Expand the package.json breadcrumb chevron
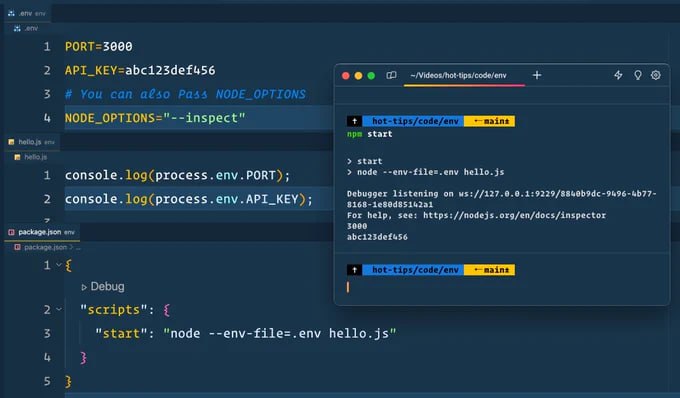 point(71,247)
